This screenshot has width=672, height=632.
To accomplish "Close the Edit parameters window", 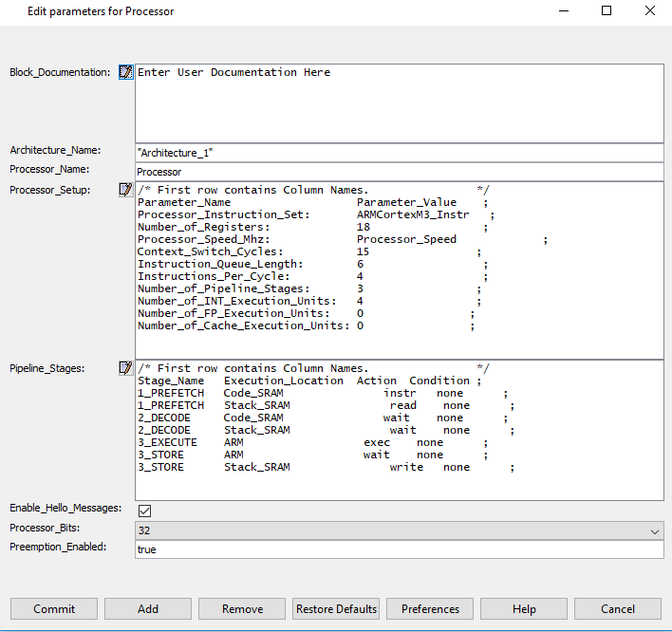I will click(650, 11).
